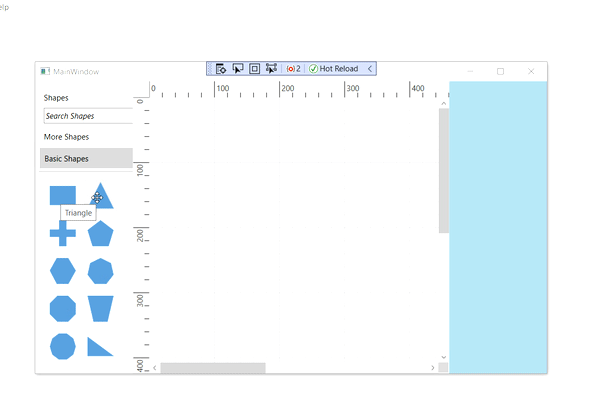Pick the octagon shape
The image size is (600, 402).
click(x=63, y=308)
